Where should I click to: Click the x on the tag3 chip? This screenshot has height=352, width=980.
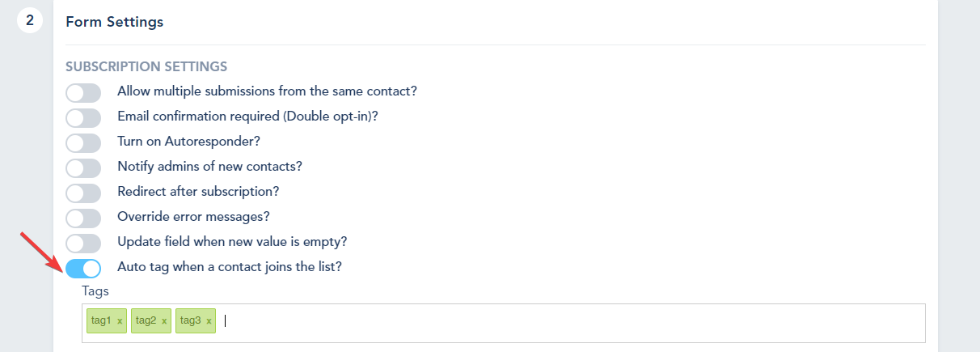[x=209, y=321]
